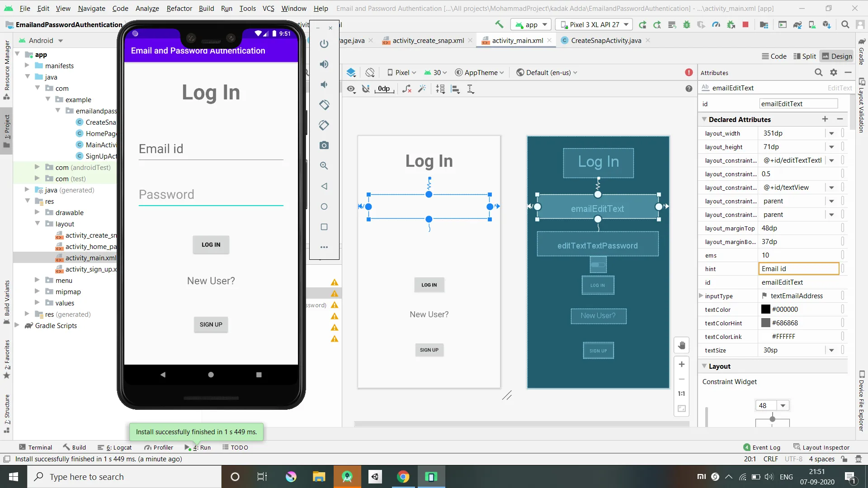Click the hint attribute input field
This screenshot has width=868, height=488.
tap(798, 269)
